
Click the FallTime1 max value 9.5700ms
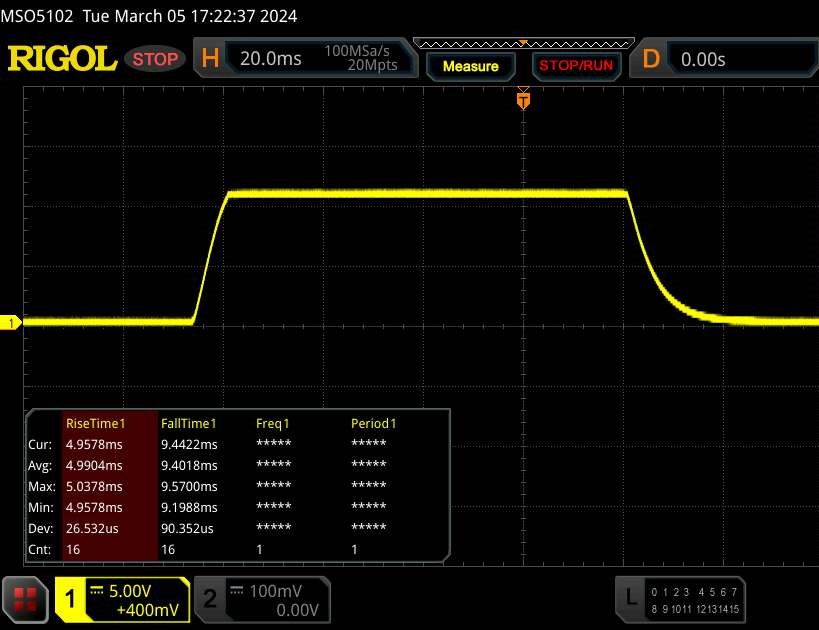[189, 486]
